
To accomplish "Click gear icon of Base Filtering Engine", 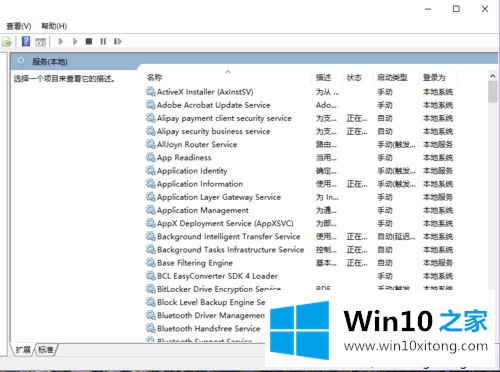I will click(x=151, y=262).
